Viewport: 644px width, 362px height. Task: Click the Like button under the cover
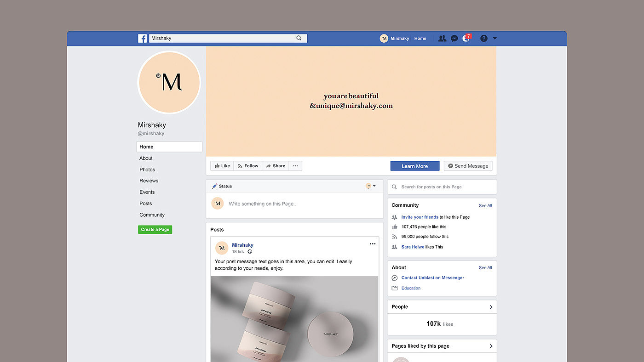pos(222,166)
